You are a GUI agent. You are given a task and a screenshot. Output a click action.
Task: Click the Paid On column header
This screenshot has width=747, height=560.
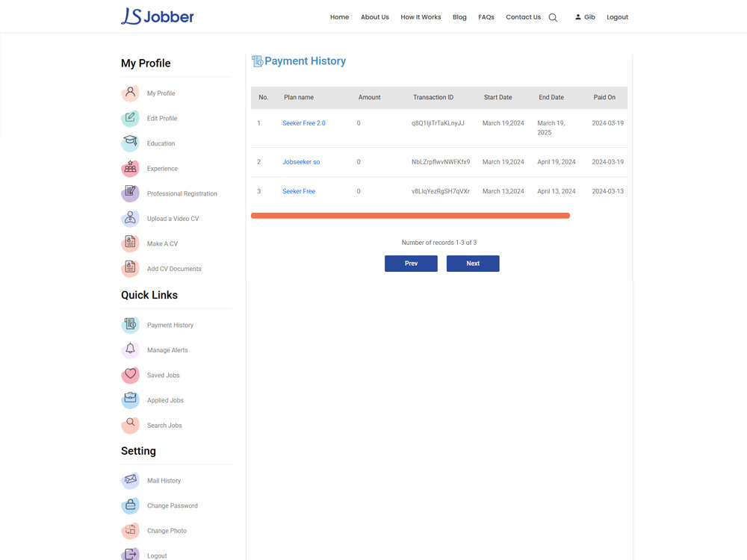604,97
